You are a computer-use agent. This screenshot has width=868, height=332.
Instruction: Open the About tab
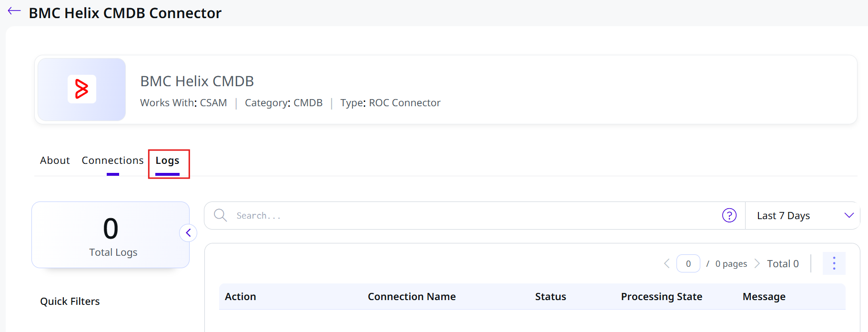[55, 161]
